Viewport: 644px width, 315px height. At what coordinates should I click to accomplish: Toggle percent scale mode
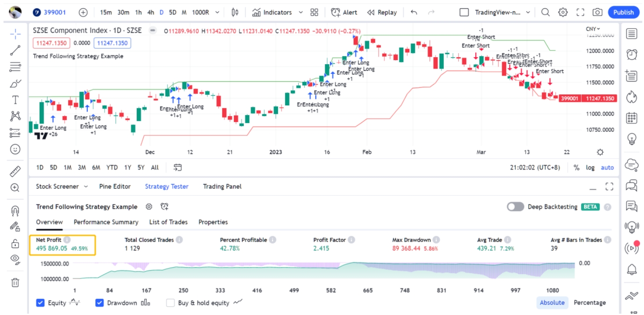point(576,167)
